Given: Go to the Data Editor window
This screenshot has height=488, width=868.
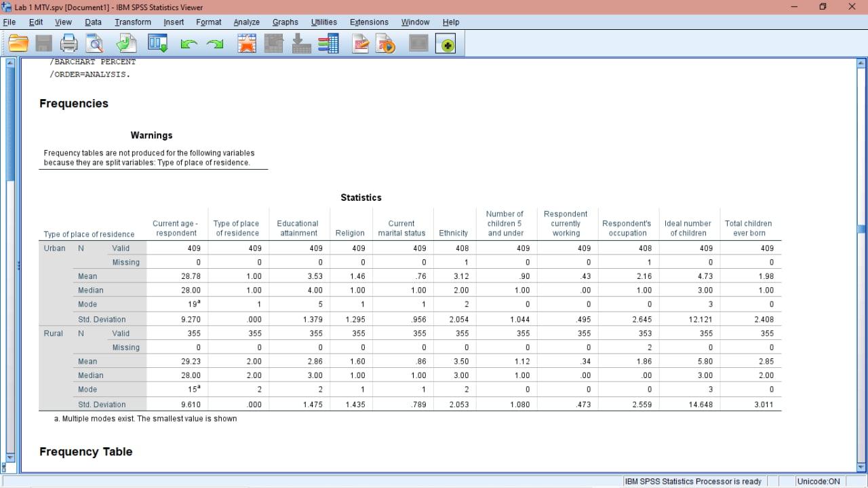Looking at the screenshot, I should (157, 44).
